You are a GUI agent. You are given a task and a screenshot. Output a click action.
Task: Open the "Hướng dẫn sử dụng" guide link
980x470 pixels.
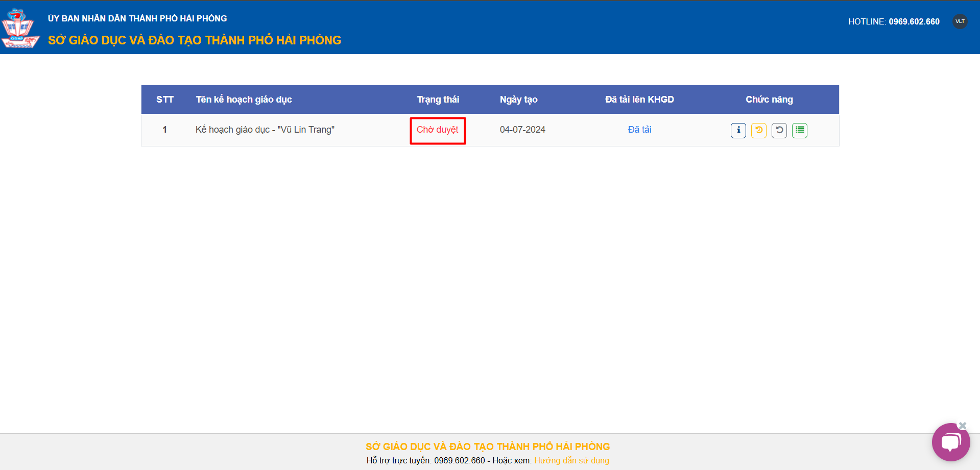tap(571, 460)
